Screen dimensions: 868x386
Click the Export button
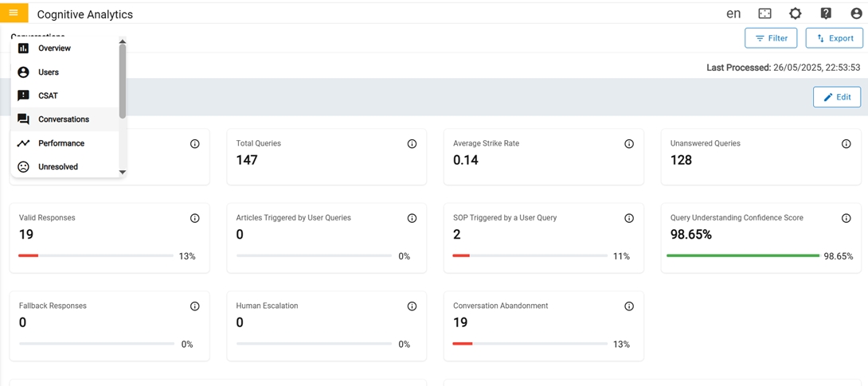coord(834,38)
